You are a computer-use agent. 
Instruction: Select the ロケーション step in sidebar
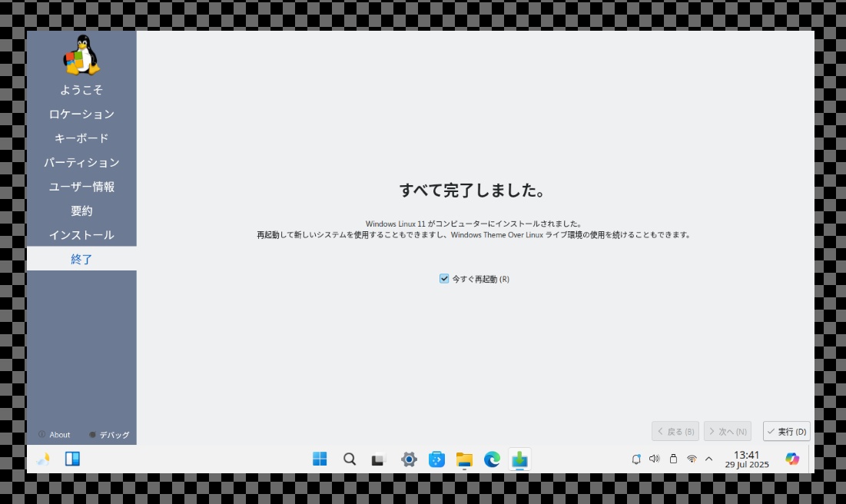(x=81, y=114)
